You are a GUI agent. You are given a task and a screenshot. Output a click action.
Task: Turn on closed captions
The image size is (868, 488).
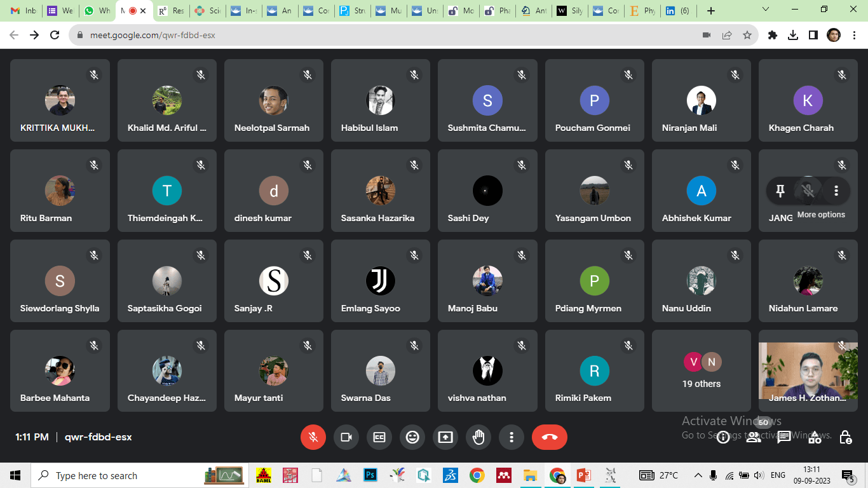point(379,437)
